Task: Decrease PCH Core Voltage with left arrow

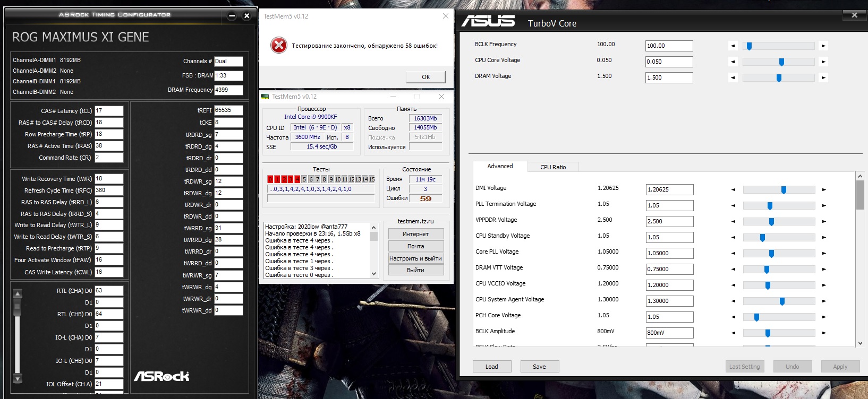Action: (x=734, y=317)
